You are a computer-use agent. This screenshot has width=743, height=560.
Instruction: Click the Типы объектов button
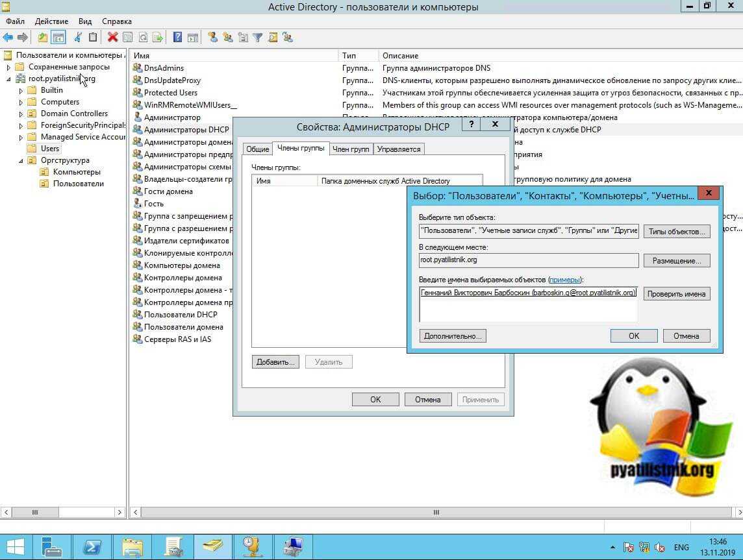(676, 232)
